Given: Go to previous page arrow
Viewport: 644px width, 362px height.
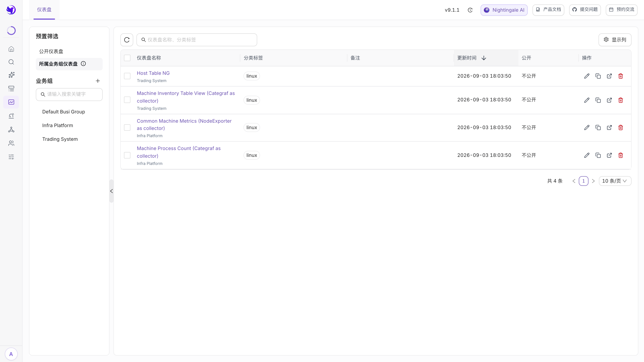Looking at the screenshot, I should point(574,181).
